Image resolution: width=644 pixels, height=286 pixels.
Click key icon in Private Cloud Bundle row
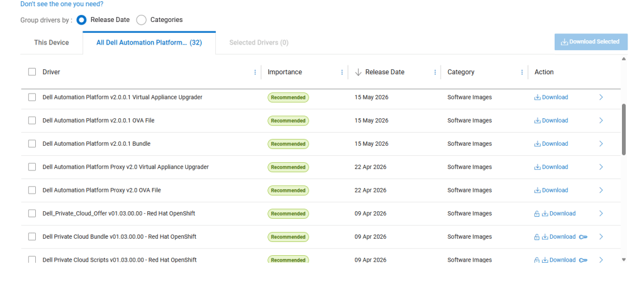[x=583, y=237]
